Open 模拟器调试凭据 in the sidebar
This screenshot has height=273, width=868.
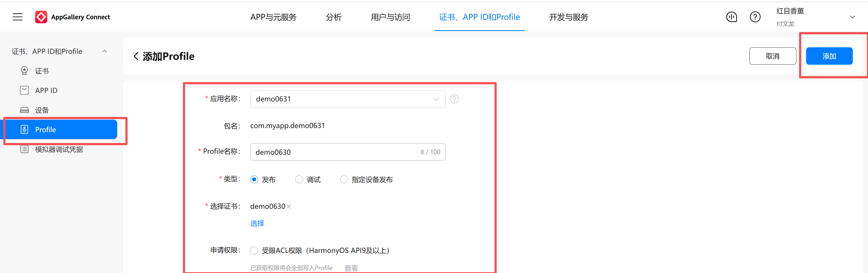[x=59, y=150]
